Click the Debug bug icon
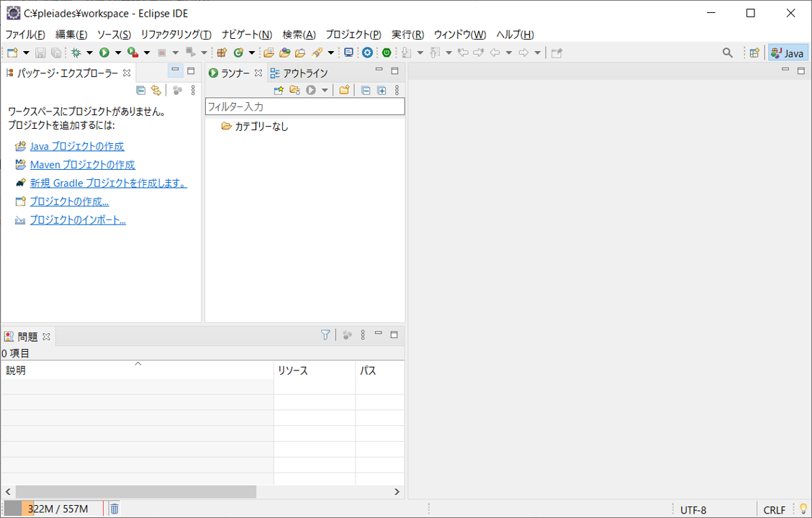 (76, 53)
